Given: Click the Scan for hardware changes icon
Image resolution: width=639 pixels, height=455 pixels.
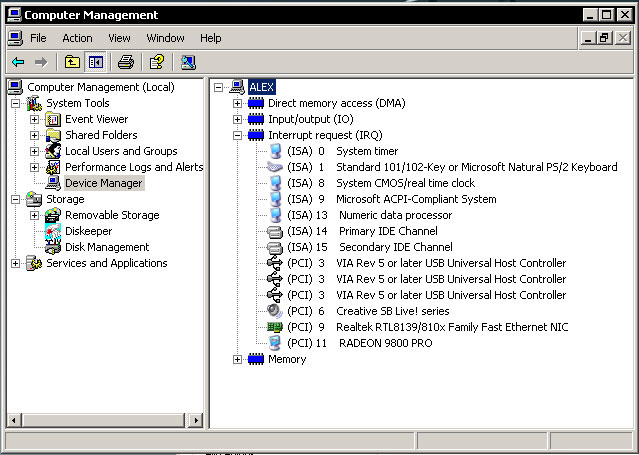Looking at the screenshot, I should coord(188,62).
